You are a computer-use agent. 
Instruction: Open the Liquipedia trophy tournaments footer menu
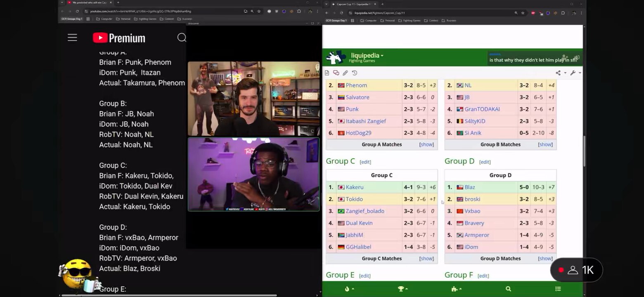coord(402,289)
